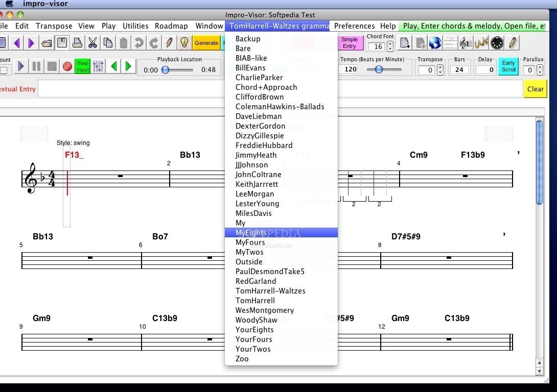Click the blue globe icon
Screen dimensions: 557x392
pyautogui.click(x=435, y=43)
